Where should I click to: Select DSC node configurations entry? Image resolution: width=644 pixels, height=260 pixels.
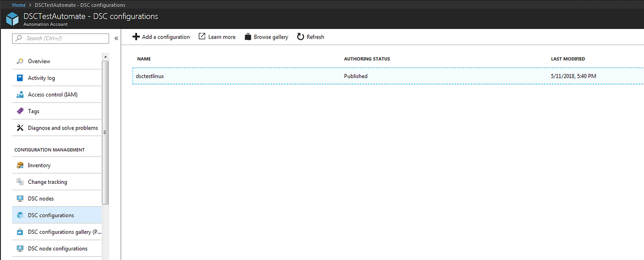click(57, 249)
